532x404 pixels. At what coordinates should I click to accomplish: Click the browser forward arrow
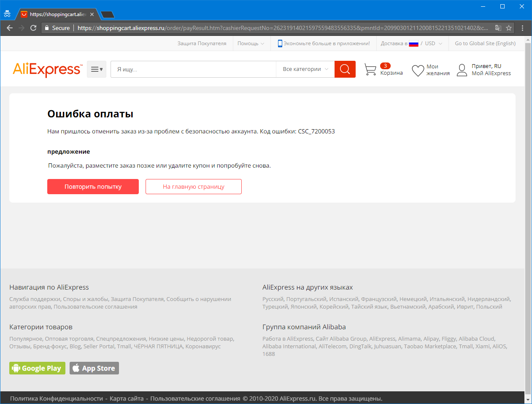point(22,28)
